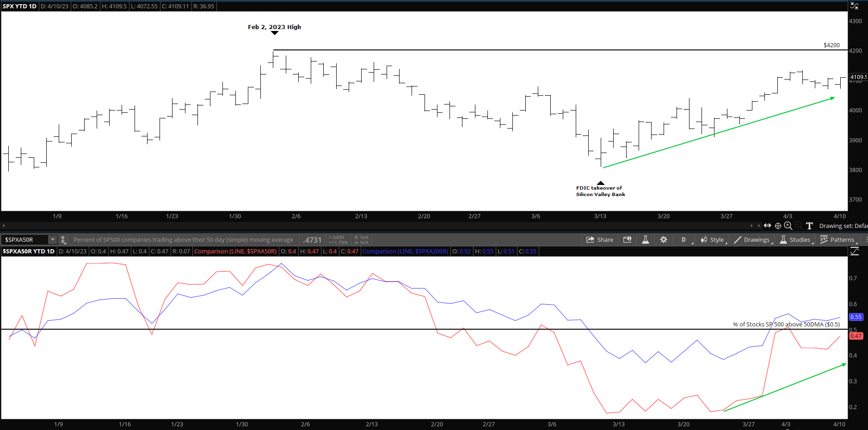
Task: Click the % of Stocks SP 500 above 50DMA label
Action: [786, 324]
